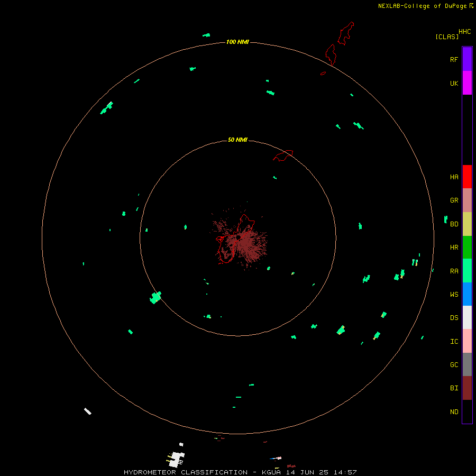Click the '[CLAS]' legend header text
476x476 pixels.
click(x=447, y=36)
